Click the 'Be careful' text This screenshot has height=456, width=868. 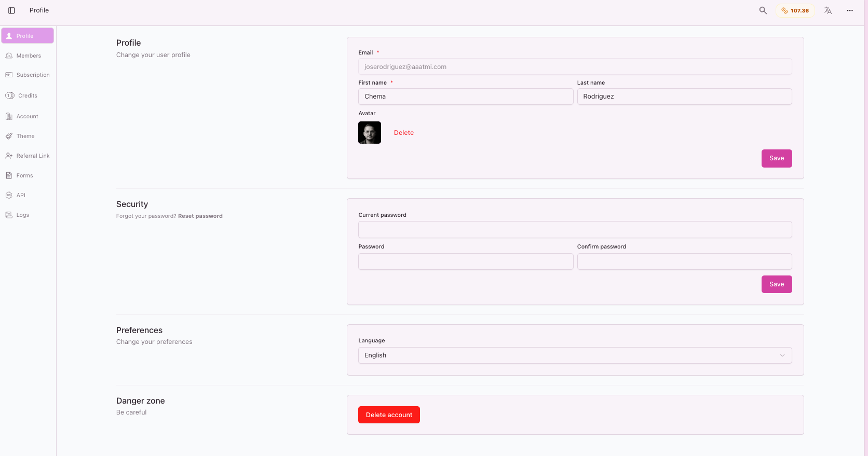pos(131,412)
